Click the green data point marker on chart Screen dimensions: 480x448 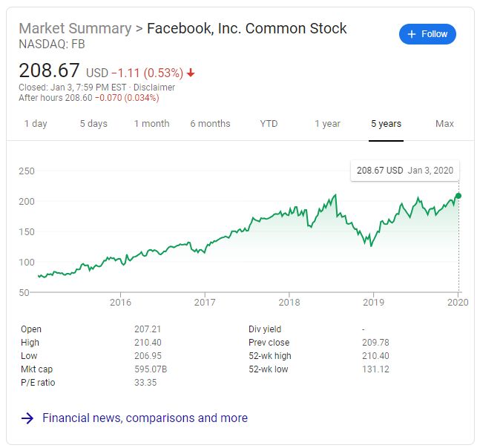tap(458, 196)
